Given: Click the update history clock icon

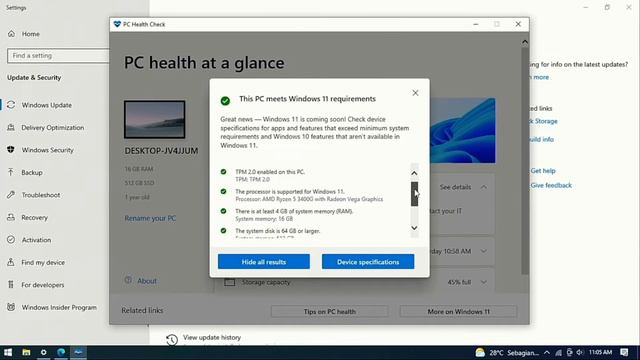Looking at the screenshot, I should [x=172, y=340].
